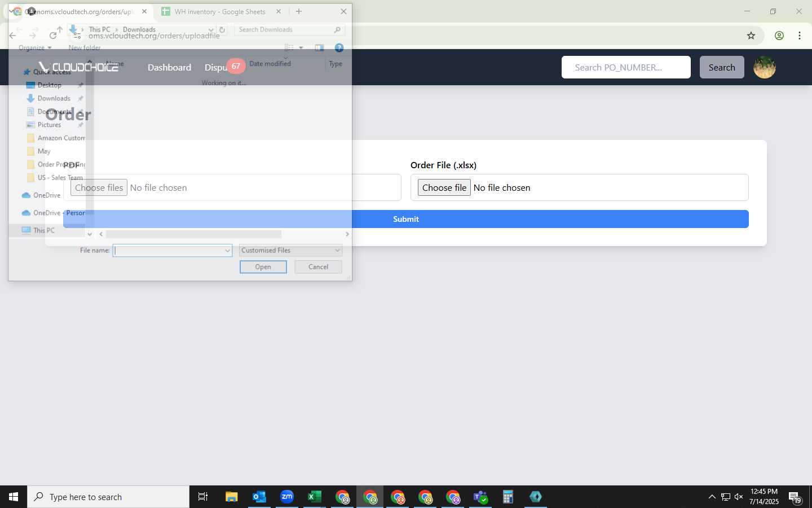812x508 pixels.
Task: Open Windows Start menu
Action: coord(14,497)
